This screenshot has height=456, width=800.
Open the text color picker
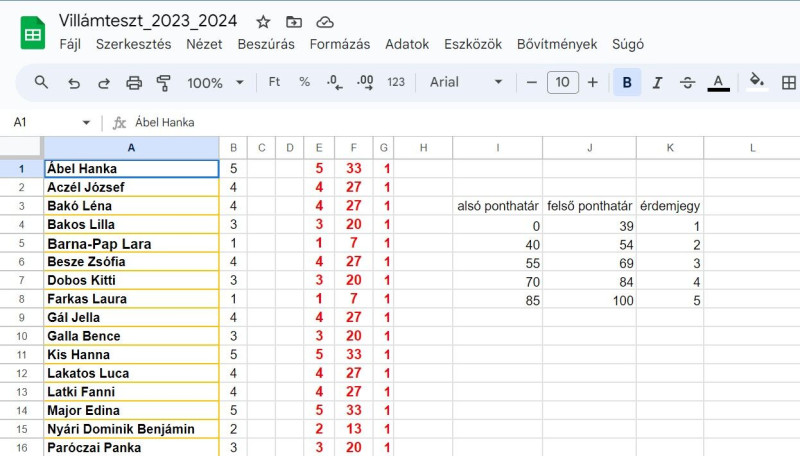coord(718,83)
